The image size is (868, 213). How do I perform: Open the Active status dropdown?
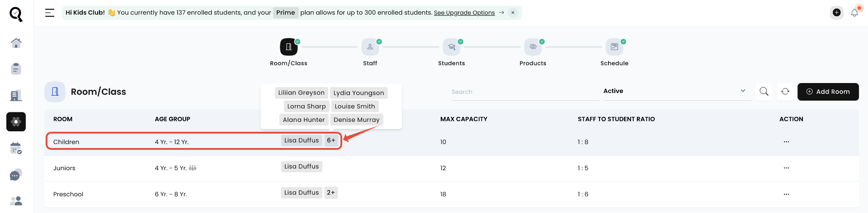pyautogui.click(x=677, y=91)
